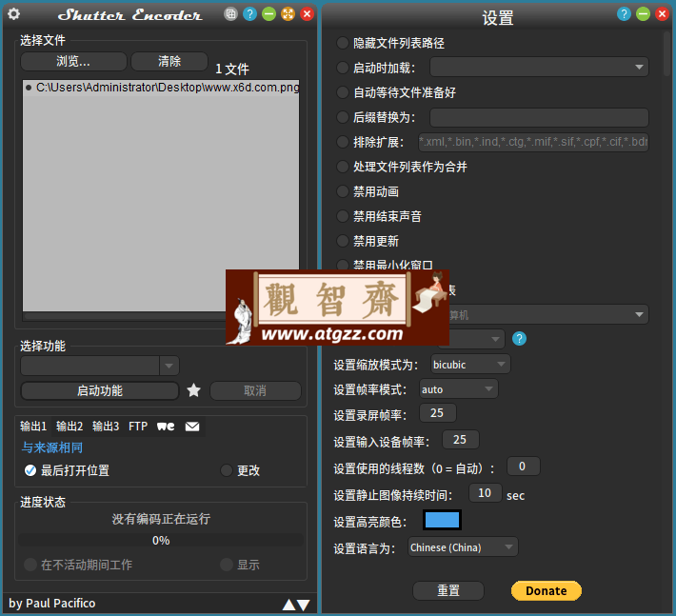Switch to the 输出2 tab
The height and width of the screenshot is (616, 676).
coord(70,427)
